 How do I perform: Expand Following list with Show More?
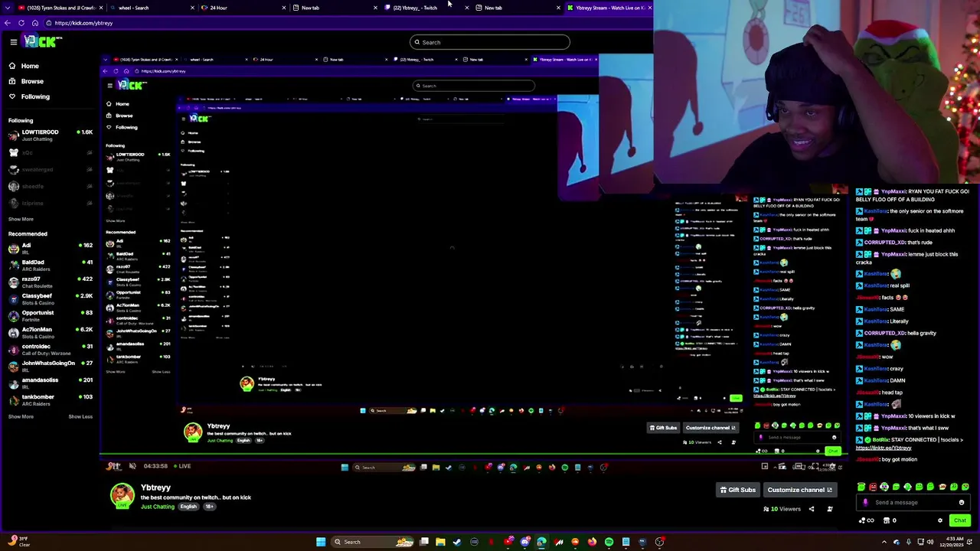21,219
